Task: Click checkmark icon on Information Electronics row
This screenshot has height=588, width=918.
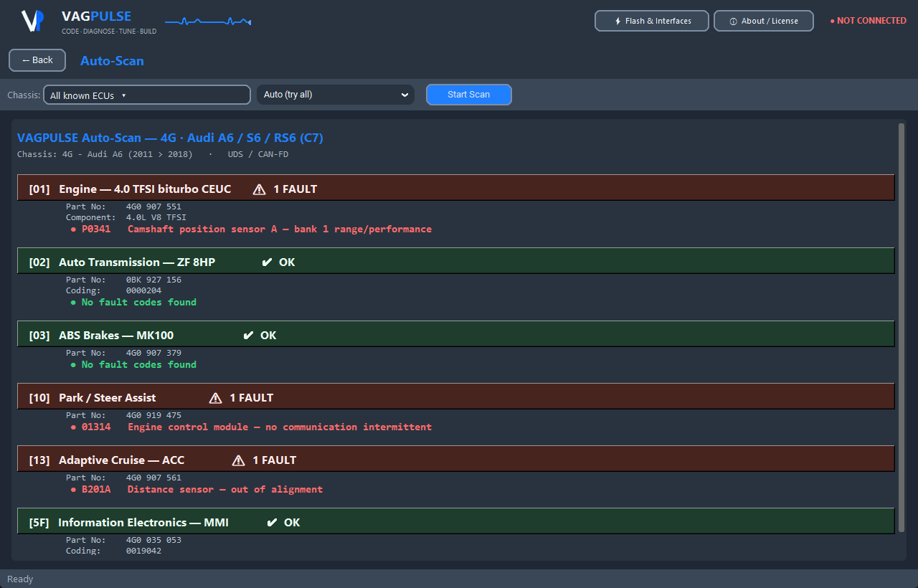Action: click(272, 523)
